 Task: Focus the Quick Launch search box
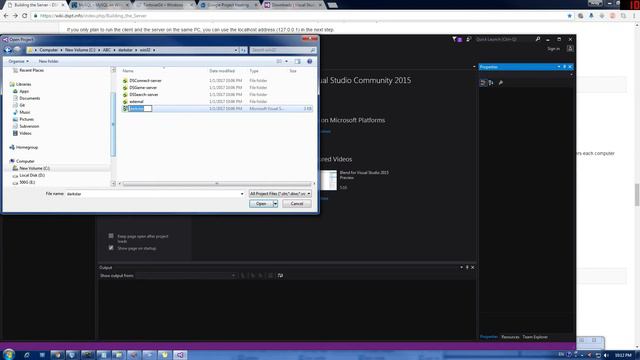coord(504,39)
